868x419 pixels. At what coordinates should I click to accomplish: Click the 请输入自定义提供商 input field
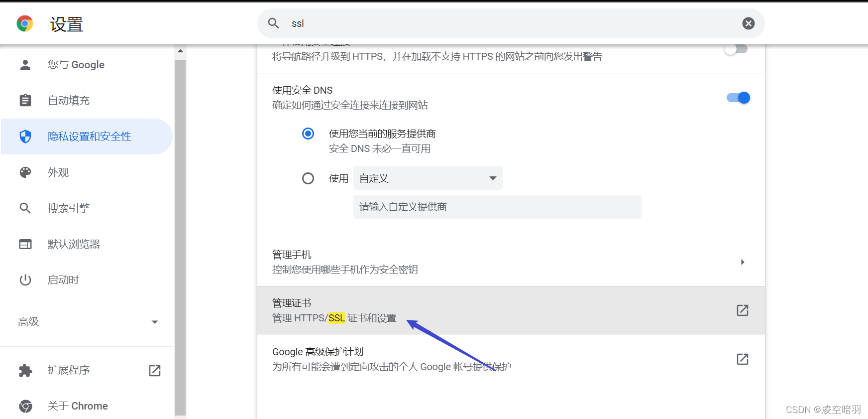(x=497, y=207)
